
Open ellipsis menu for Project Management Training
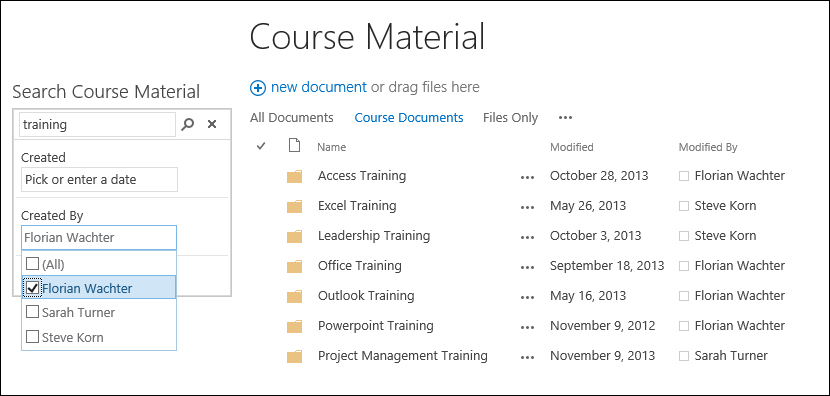(x=527, y=357)
